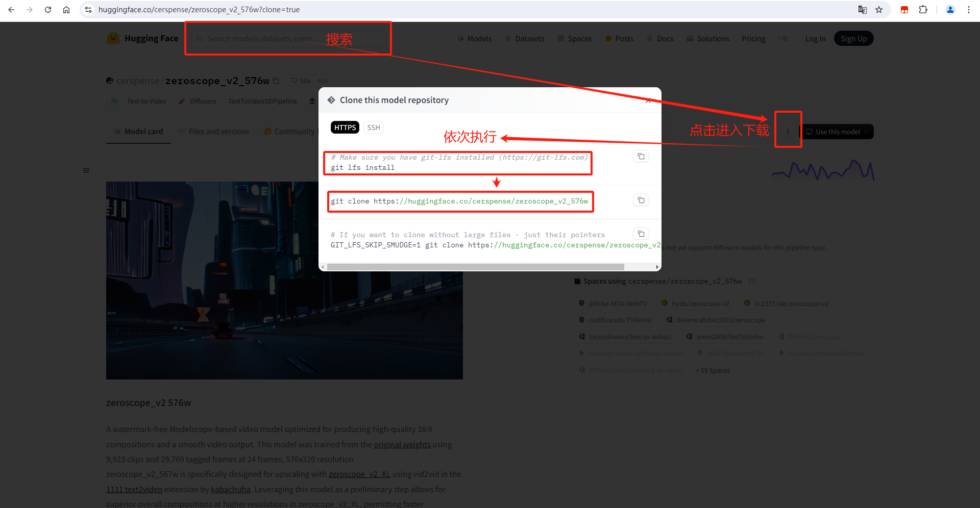Click the Diffusers tag
The width and height of the screenshot is (980, 508).
pyautogui.click(x=198, y=101)
